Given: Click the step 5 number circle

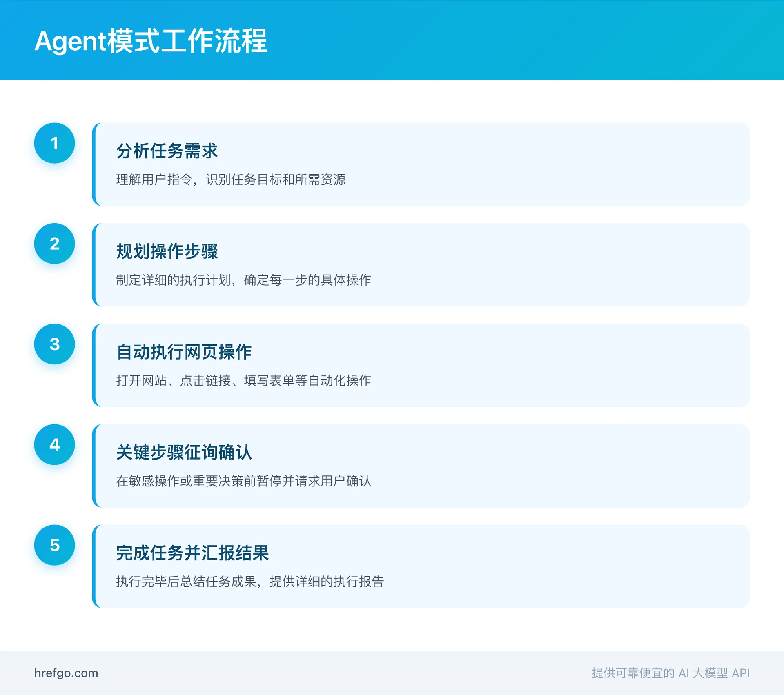Looking at the screenshot, I should point(54,545).
